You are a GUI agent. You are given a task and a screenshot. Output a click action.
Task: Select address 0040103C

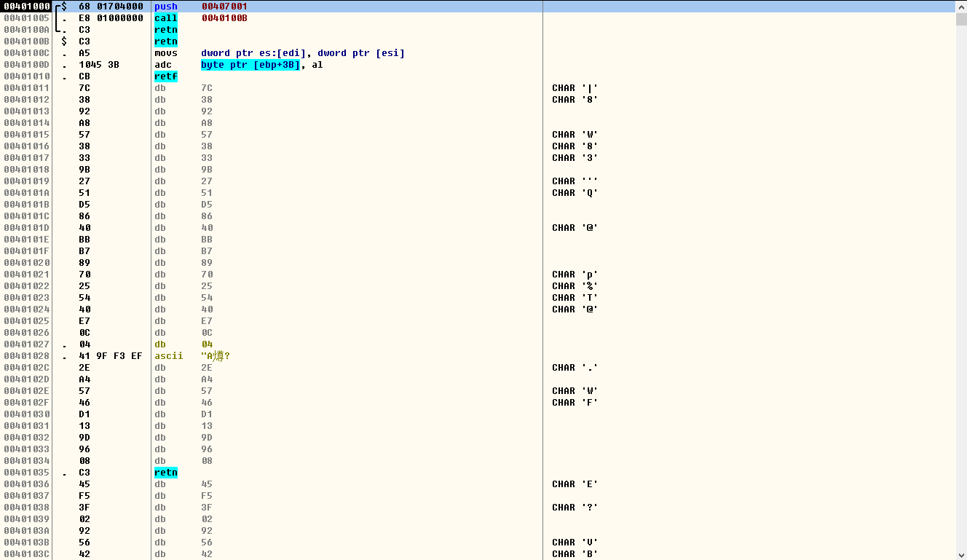pos(26,554)
